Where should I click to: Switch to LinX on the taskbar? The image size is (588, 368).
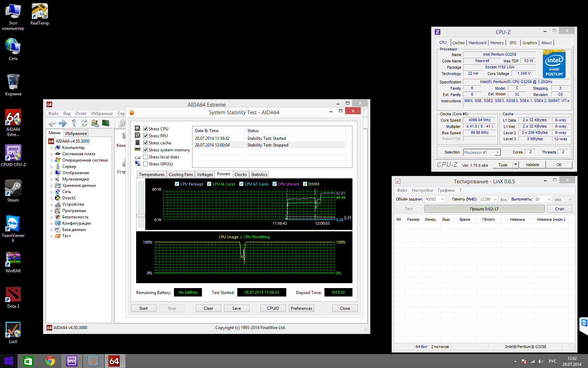[93, 361]
